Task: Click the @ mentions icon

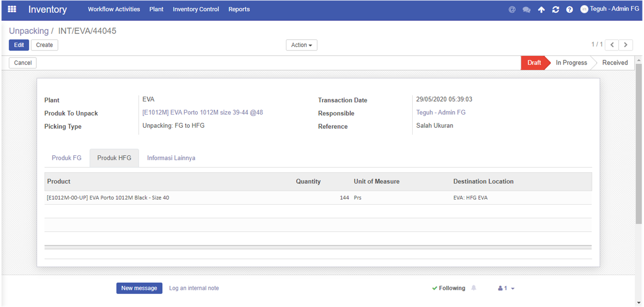Action: click(x=512, y=9)
